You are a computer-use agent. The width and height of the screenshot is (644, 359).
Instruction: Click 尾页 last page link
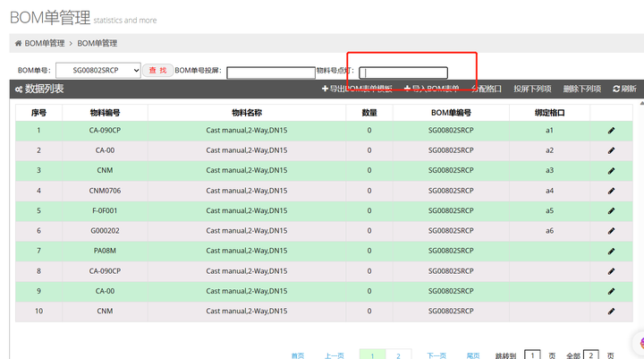[473, 355]
